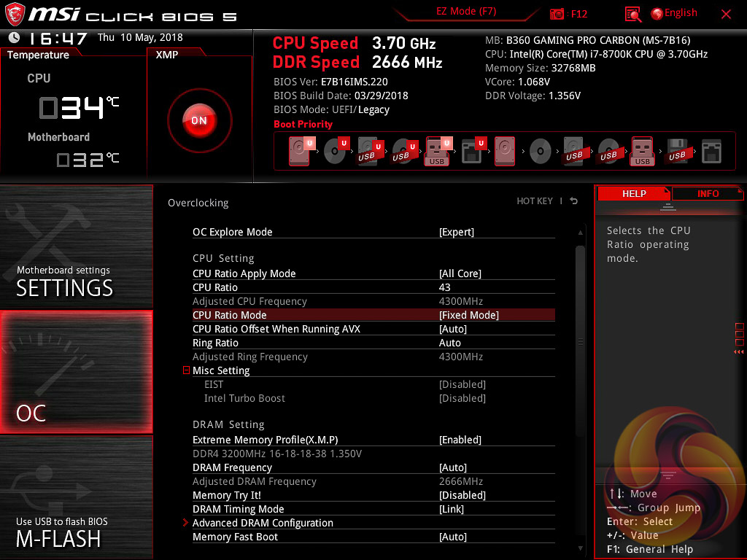Image resolution: width=747 pixels, height=560 pixels.
Task: Select the legacy hard disk boot icon
Action: [x=505, y=151]
